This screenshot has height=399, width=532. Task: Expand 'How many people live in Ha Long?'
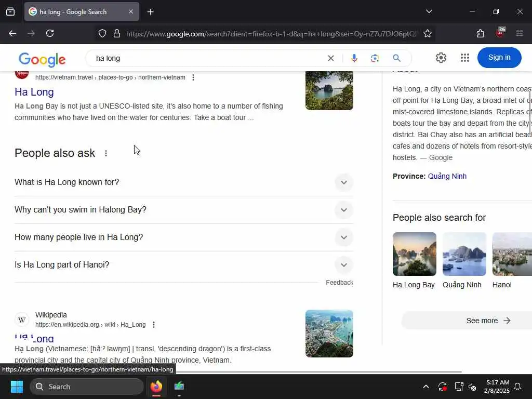click(x=183, y=237)
